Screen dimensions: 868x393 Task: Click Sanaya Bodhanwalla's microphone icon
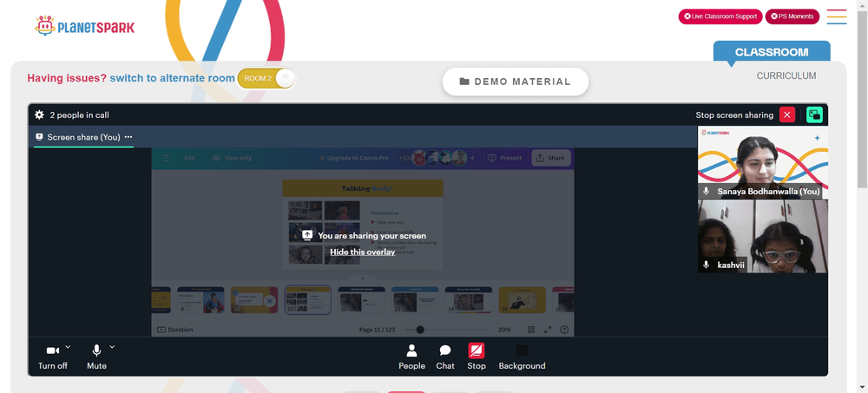(x=706, y=191)
